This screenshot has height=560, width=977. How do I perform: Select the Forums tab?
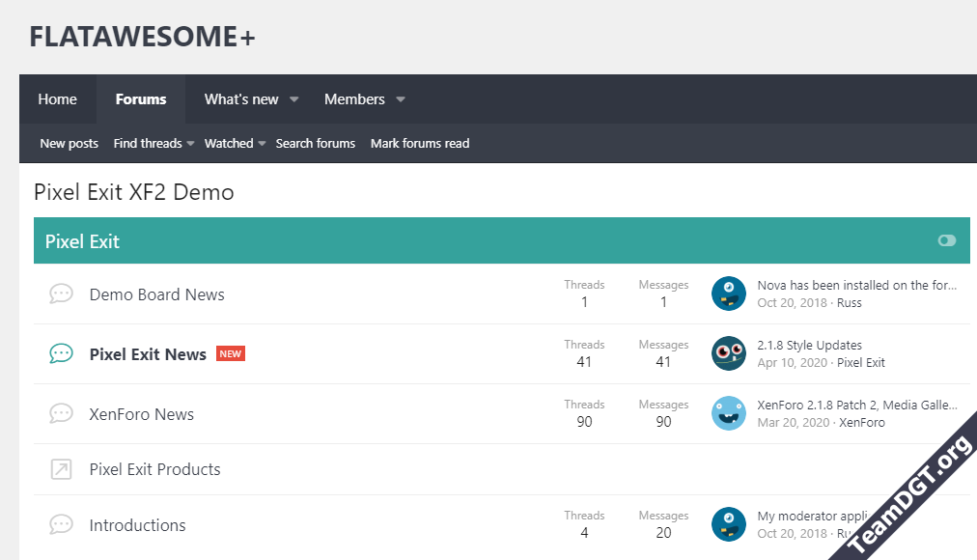141,99
